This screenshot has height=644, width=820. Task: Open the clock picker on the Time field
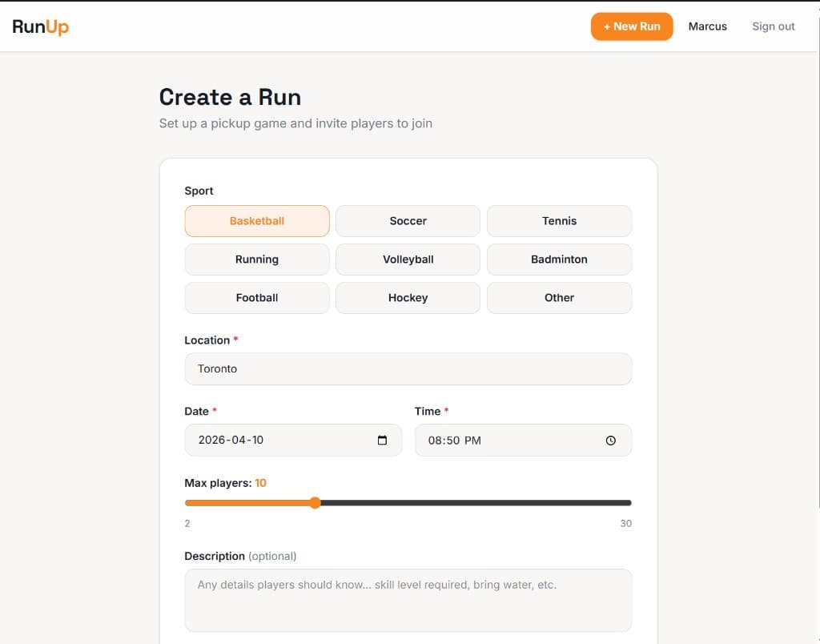610,440
